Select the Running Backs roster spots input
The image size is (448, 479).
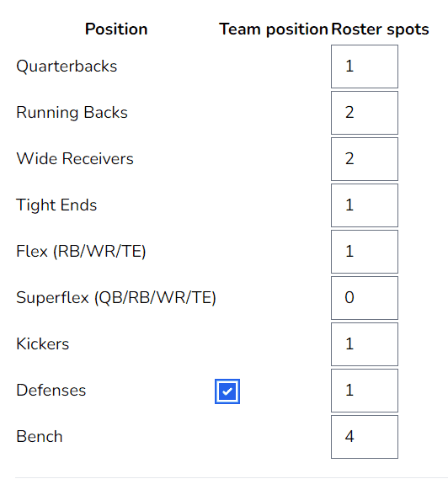click(365, 113)
